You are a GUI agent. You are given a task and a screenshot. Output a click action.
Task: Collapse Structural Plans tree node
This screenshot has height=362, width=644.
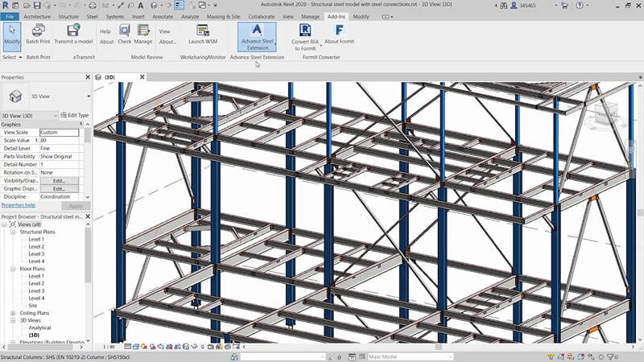click(13, 232)
